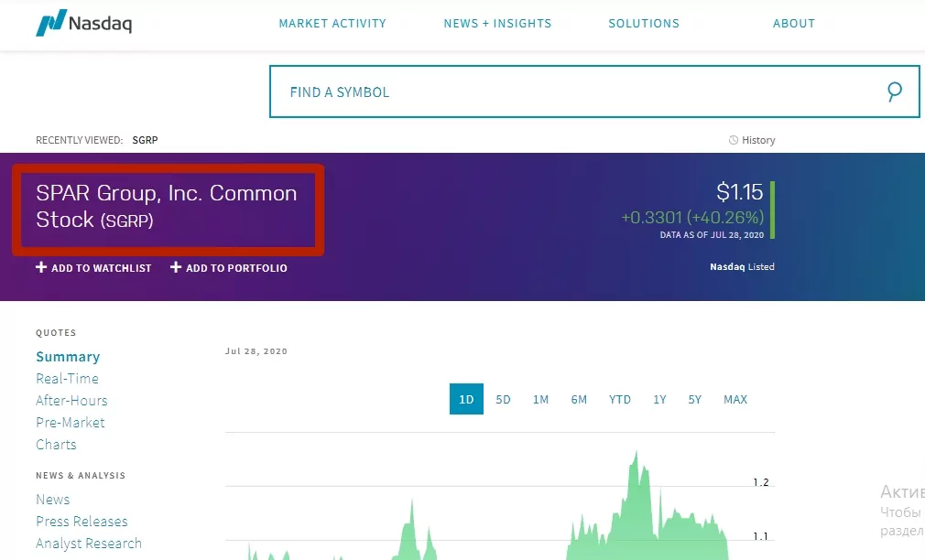Click the 1.1 axis label on chart
Viewport: 925px width, 560px height.
(x=761, y=536)
